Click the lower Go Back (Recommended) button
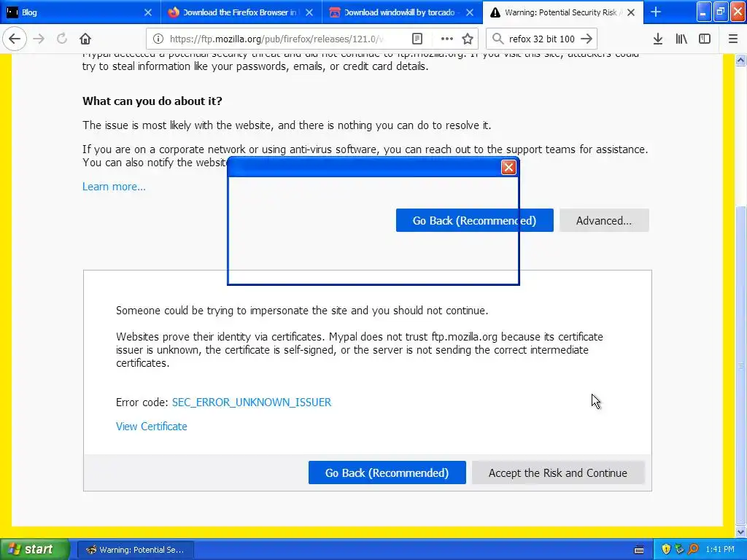The image size is (747, 560). pos(387,472)
